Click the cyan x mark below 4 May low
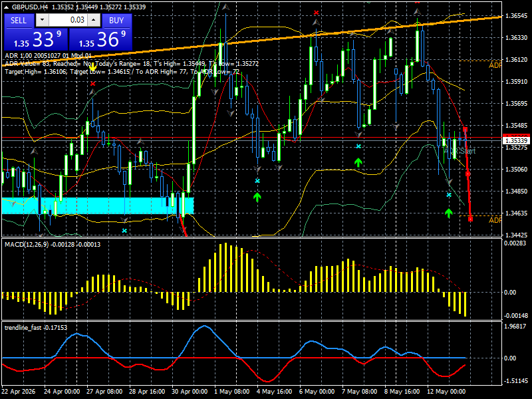The width and height of the screenshot is (532, 399). click(x=257, y=181)
